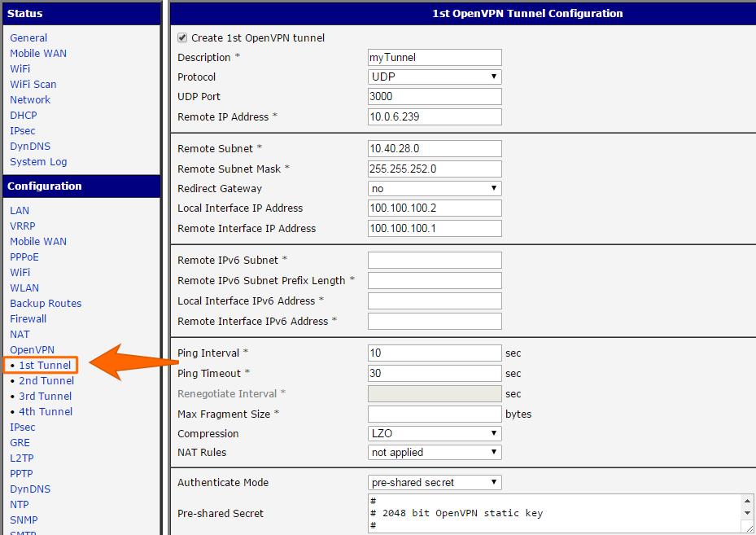Open Configuration WiFi page

click(x=20, y=272)
